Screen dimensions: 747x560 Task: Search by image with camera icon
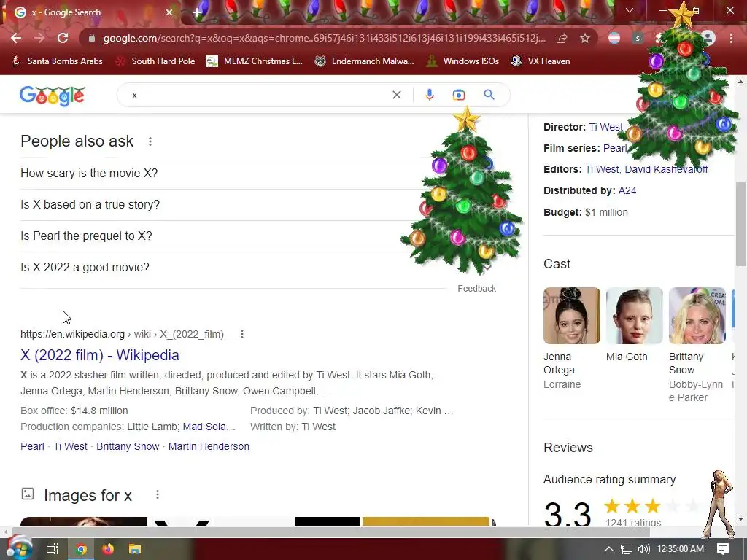tap(458, 95)
